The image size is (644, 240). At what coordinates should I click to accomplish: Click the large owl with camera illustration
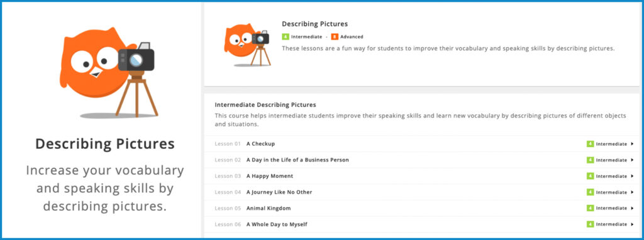tap(108, 73)
